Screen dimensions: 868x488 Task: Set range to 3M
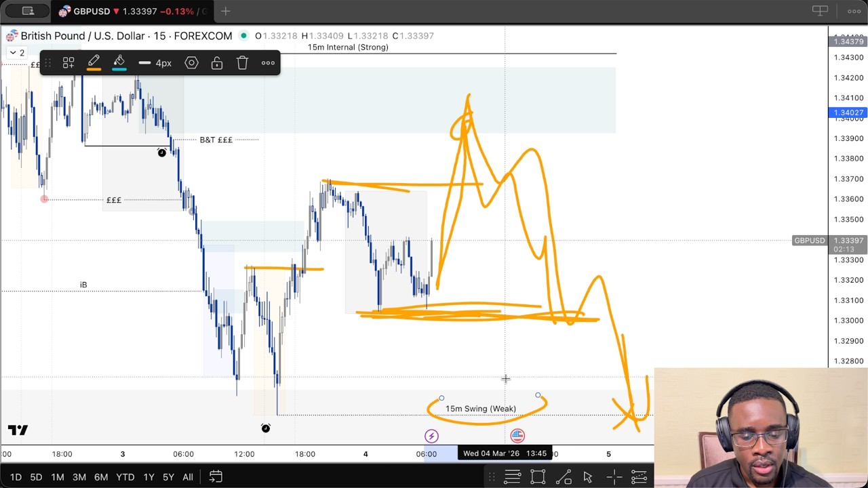pos(79,477)
